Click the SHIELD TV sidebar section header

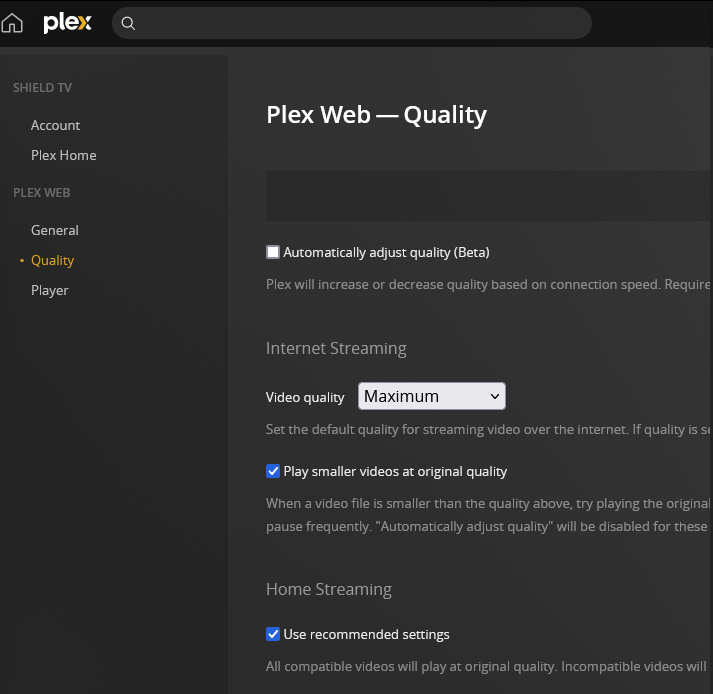pos(42,88)
